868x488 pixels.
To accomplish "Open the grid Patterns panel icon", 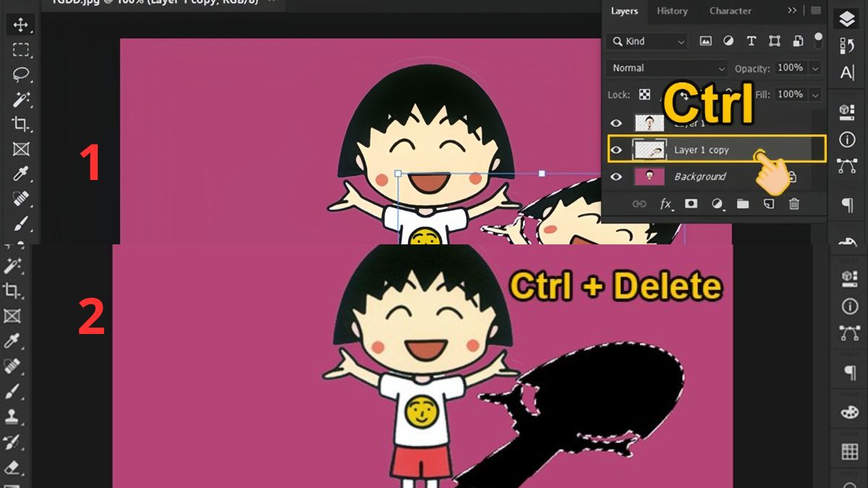I will pyautogui.click(x=849, y=453).
